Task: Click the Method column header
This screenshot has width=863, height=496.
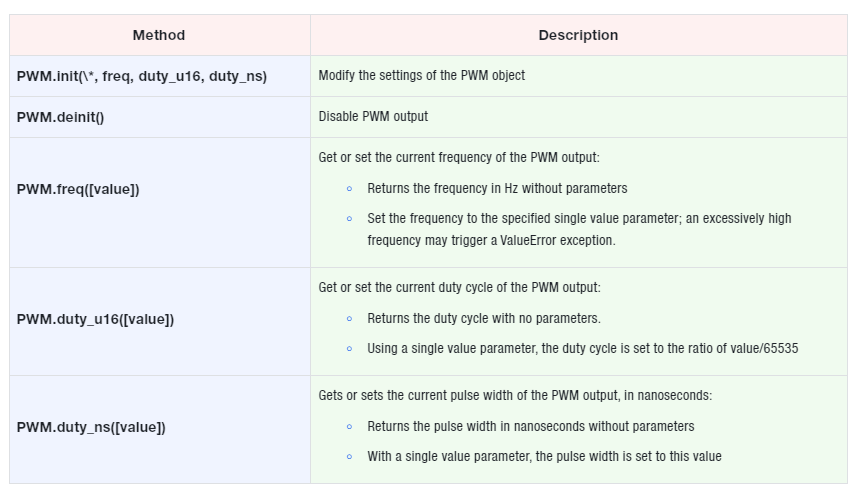Action: click(160, 35)
